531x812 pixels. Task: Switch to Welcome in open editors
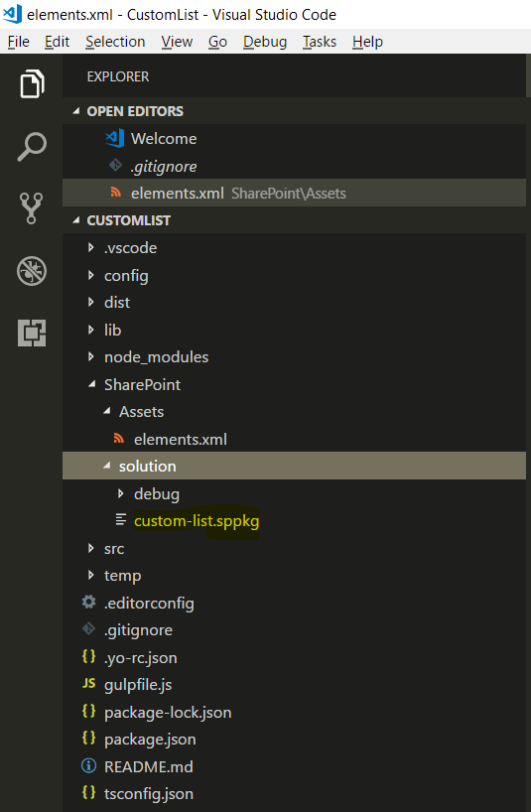(164, 138)
